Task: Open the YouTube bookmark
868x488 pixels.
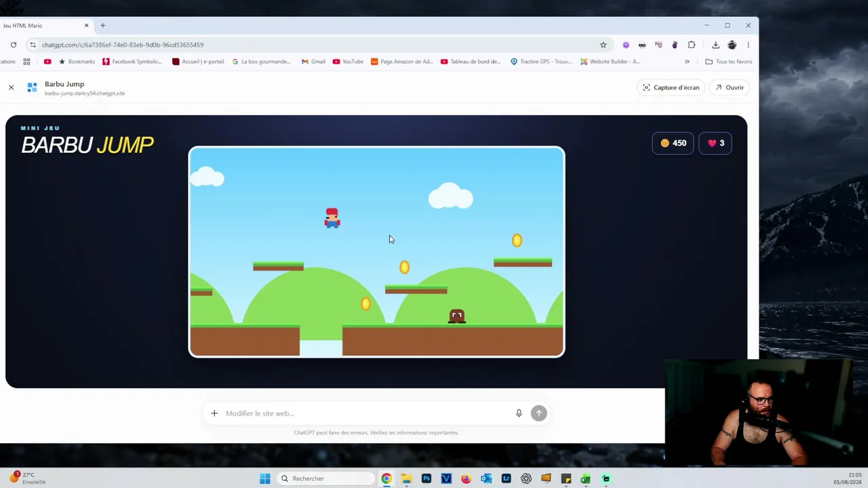Action: [348, 62]
